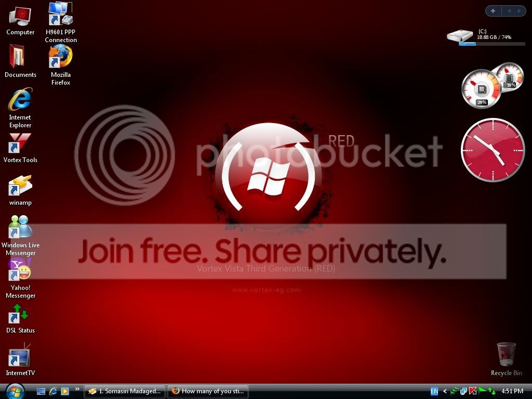Viewport: 532px width, 399px height.
Task: Click the CPU meter dial showing 29%
Action: pyautogui.click(x=481, y=89)
